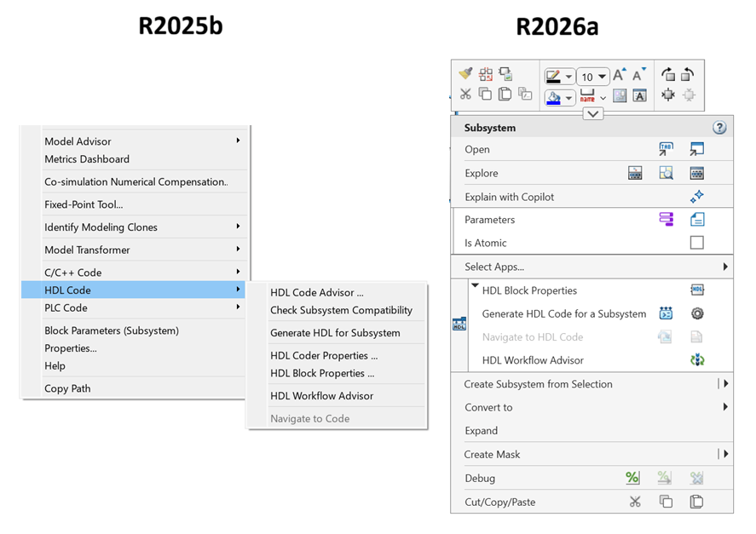Click Explain with Copilot text
This screenshot has width=756, height=534.
[509, 197]
